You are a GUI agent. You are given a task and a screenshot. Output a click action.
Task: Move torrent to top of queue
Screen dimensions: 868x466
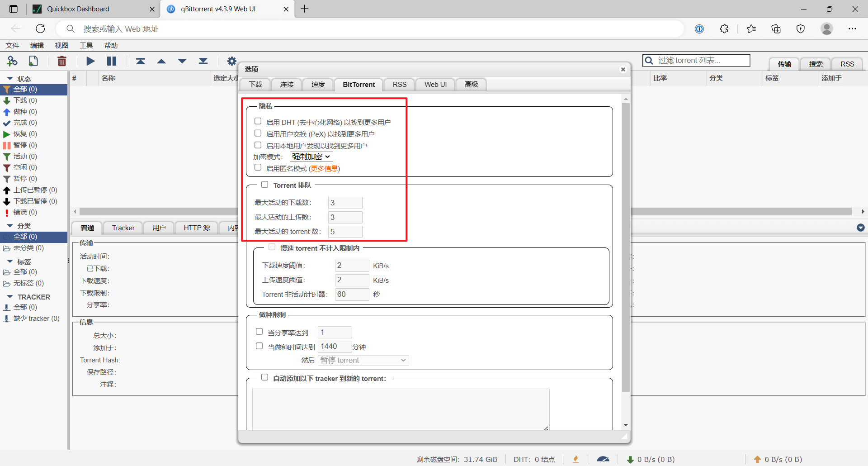(x=141, y=61)
